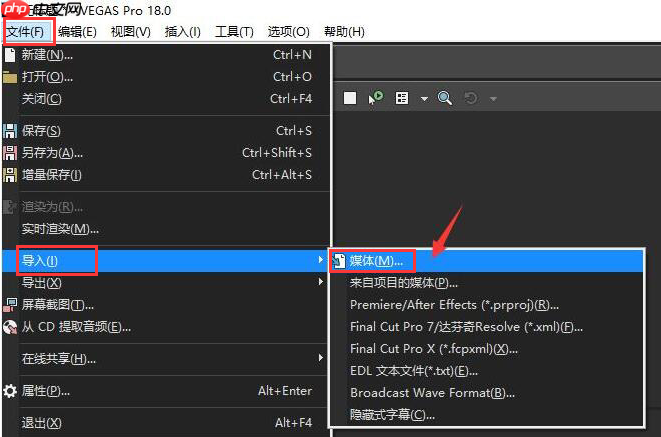This screenshot has width=661, height=437.
Task: Select Final Cut Pro 7/达芬奇Resolve (*.xml) import
Action: point(487,327)
